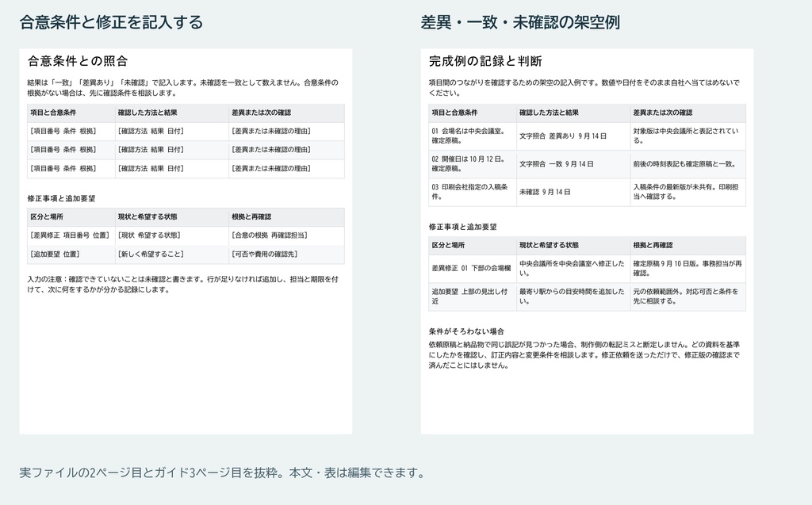812x505 pixels.
Task: Click the paragraph starting 項目間のつながりを確認
Action: (x=584, y=87)
